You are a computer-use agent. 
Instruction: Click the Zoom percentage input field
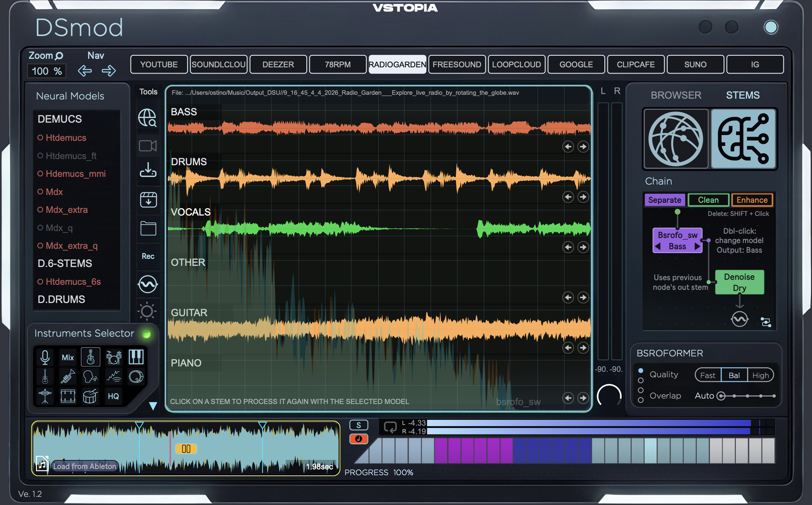pyautogui.click(x=47, y=71)
